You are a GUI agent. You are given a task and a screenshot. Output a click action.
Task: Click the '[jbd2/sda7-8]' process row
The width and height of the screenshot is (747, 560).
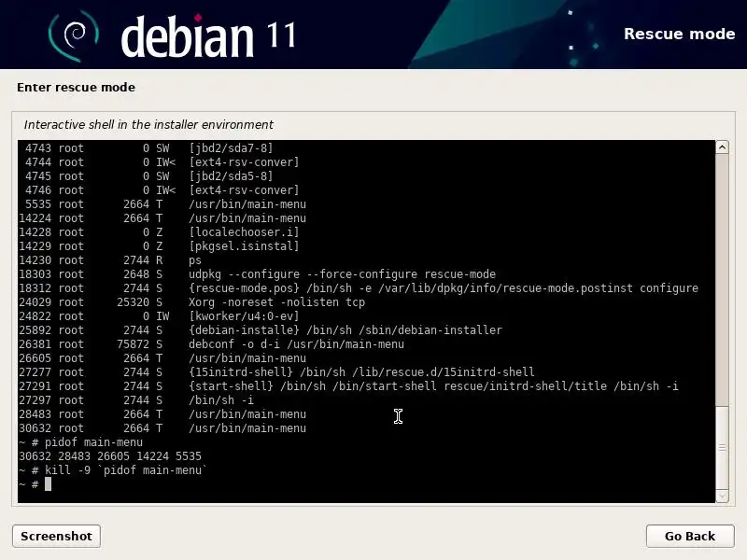coord(149,148)
